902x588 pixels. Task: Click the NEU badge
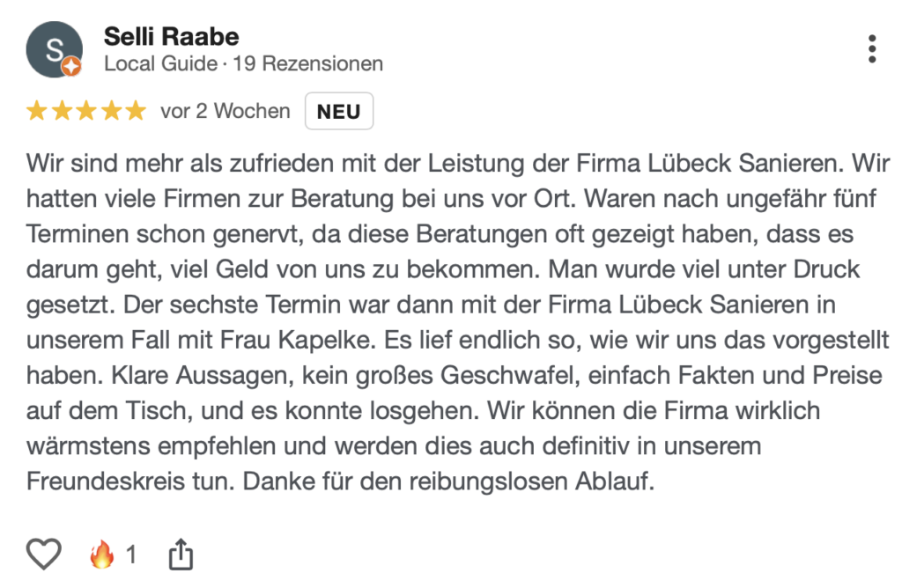coord(339,112)
